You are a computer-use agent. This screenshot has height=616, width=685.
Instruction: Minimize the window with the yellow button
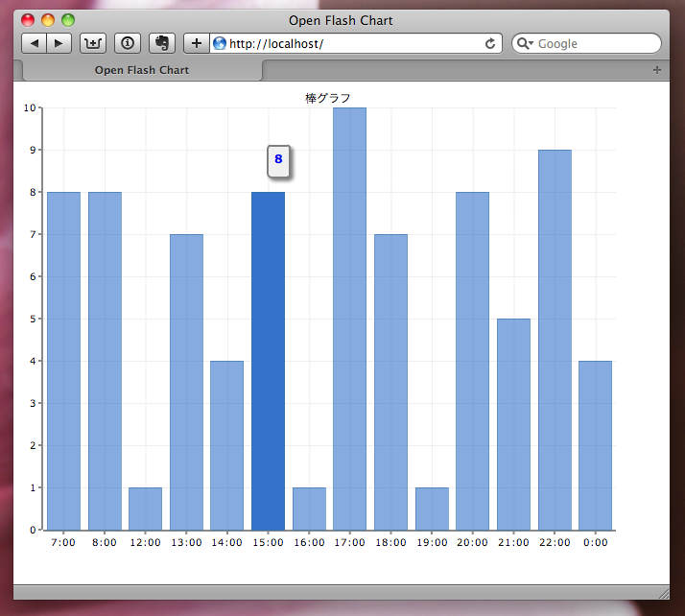pyautogui.click(x=48, y=20)
